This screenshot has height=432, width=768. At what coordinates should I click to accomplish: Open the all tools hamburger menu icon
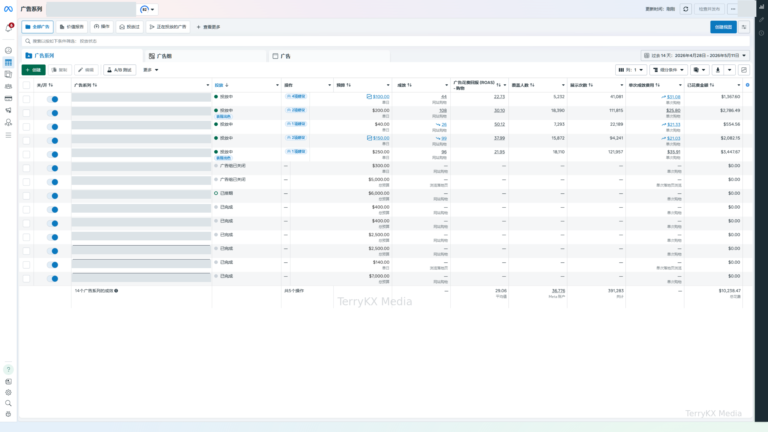(8, 135)
